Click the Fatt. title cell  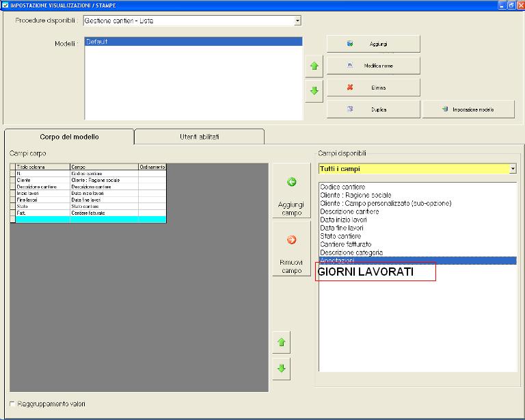tap(43, 213)
